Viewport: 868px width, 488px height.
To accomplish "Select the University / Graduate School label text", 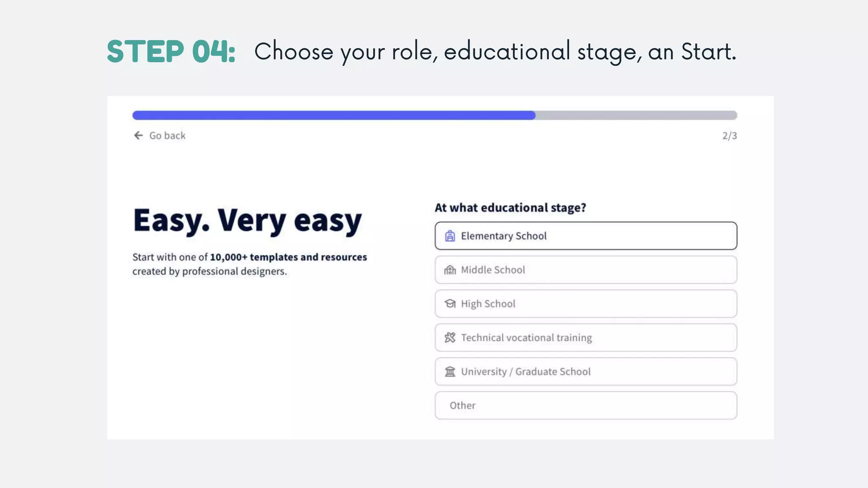I will [x=526, y=372].
